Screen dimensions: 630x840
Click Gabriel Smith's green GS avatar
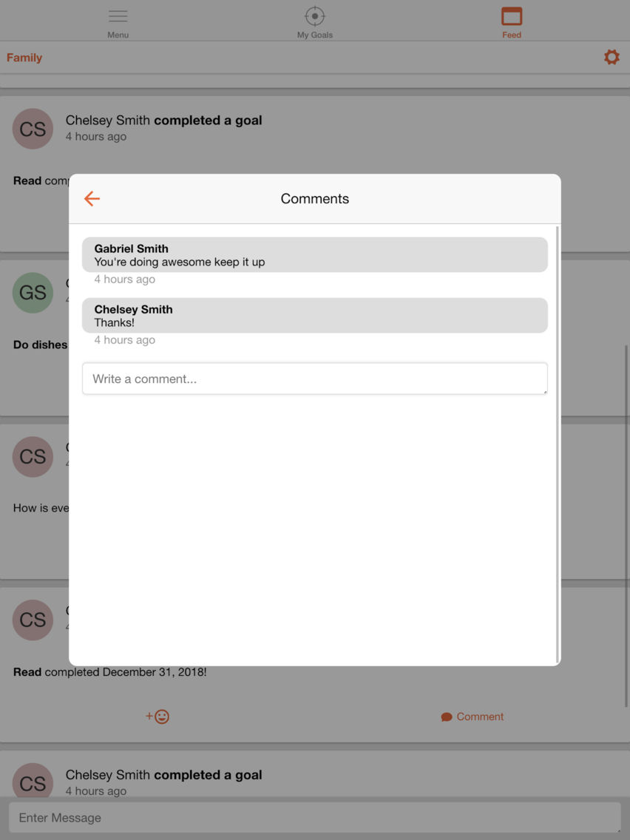click(33, 293)
